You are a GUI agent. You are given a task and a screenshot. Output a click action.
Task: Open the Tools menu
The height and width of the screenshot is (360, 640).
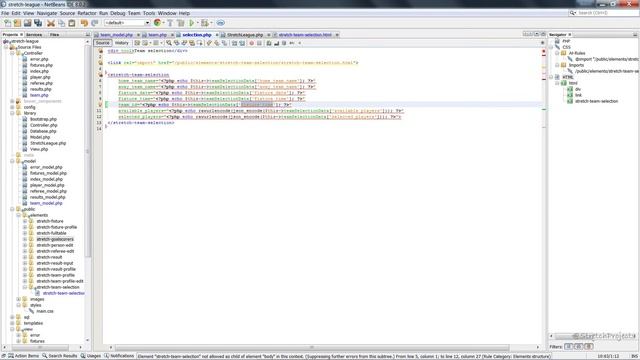click(x=149, y=13)
